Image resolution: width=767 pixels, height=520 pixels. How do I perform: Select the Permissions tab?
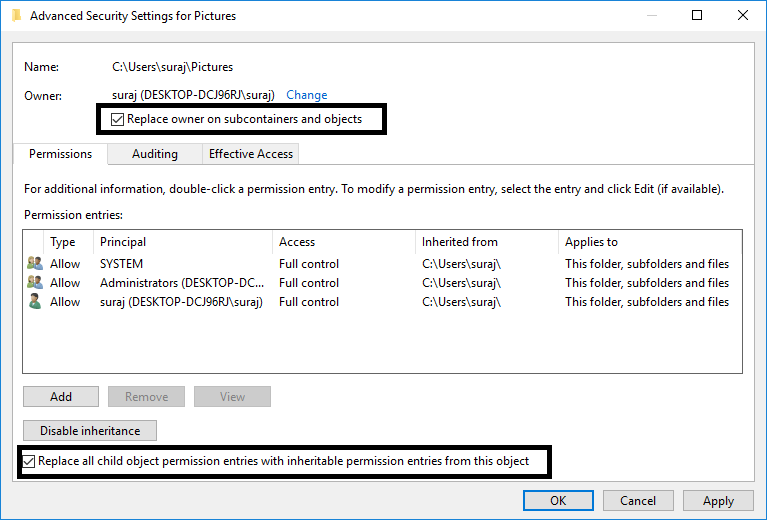point(60,154)
